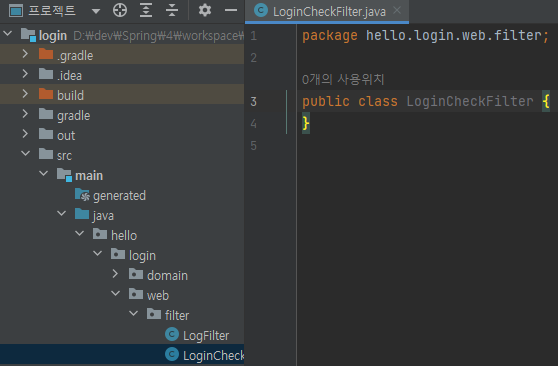Collapse the hello package
558x366 pixels.
tap(80, 234)
